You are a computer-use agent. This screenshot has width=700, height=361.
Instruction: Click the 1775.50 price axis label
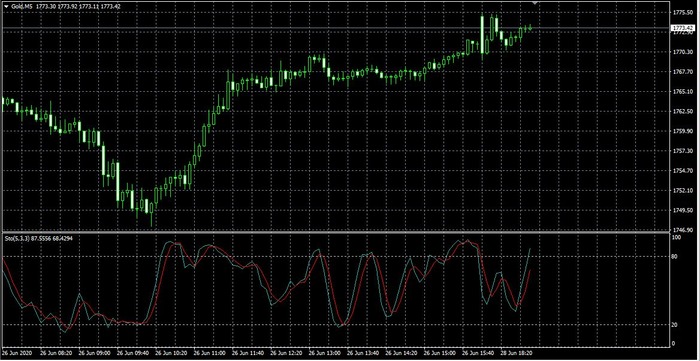(x=683, y=13)
